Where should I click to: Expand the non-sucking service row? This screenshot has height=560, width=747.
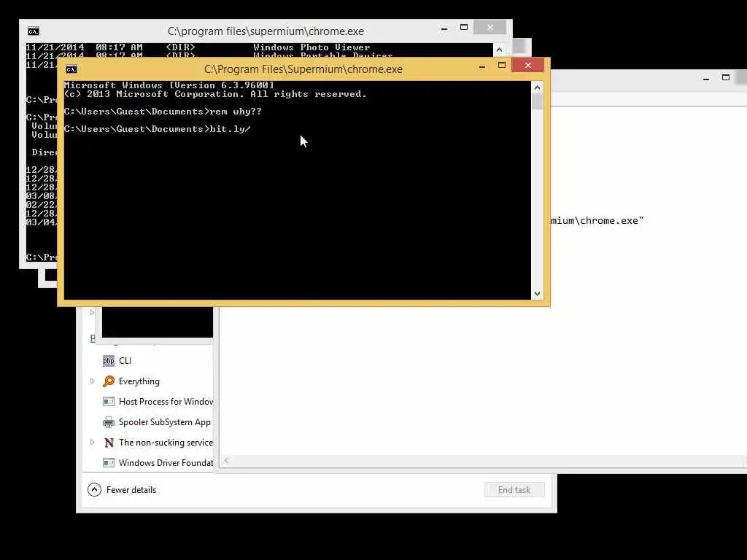(x=93, y=443)
